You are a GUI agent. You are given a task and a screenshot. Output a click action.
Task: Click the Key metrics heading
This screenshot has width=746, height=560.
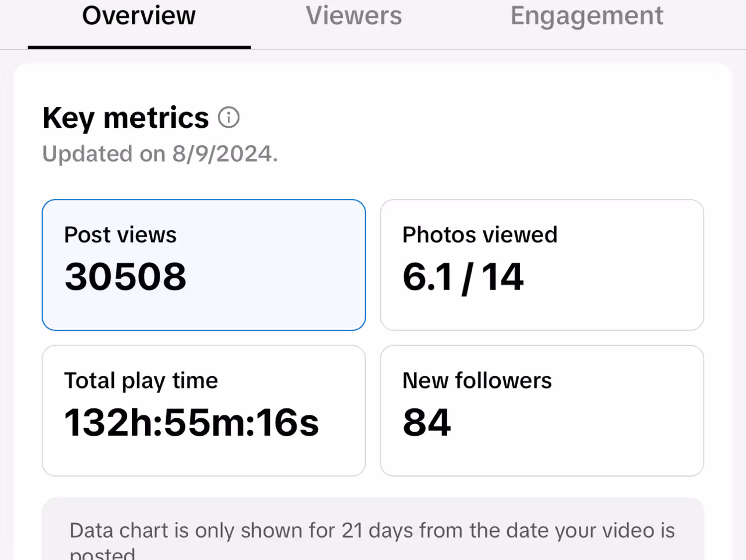tap(126, 118)
